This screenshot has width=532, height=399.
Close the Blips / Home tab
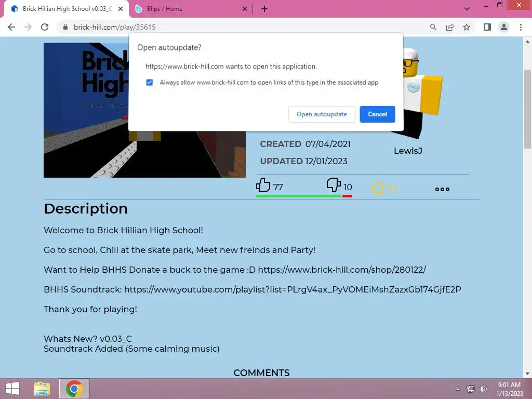click(245, 9)
